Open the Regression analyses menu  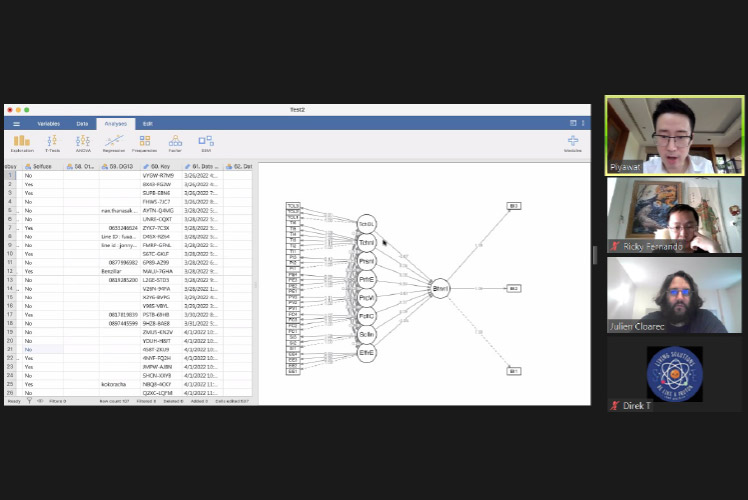point(114,144)
